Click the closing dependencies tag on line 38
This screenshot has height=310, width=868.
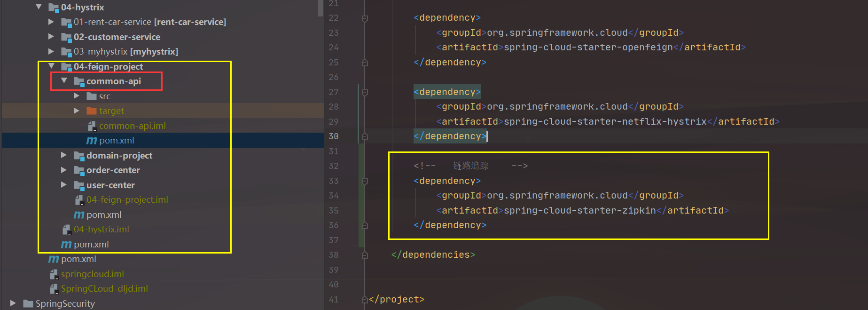tap(433, 254)
